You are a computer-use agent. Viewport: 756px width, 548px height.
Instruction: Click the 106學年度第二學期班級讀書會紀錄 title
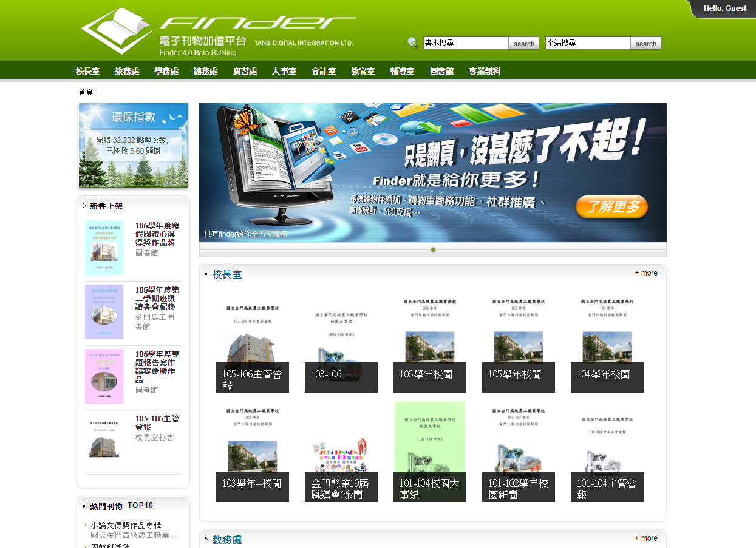pos(157,299)
